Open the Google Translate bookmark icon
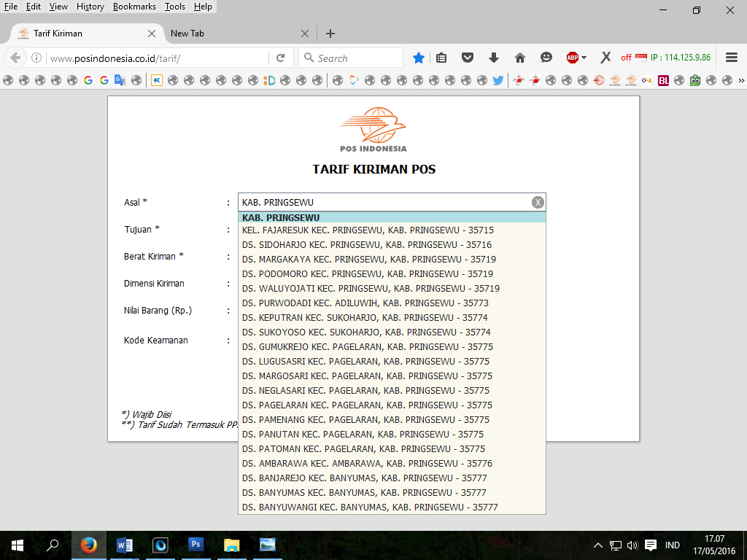Image resolution: width=747 pixels, height=560 pixels. click(120, 80)
